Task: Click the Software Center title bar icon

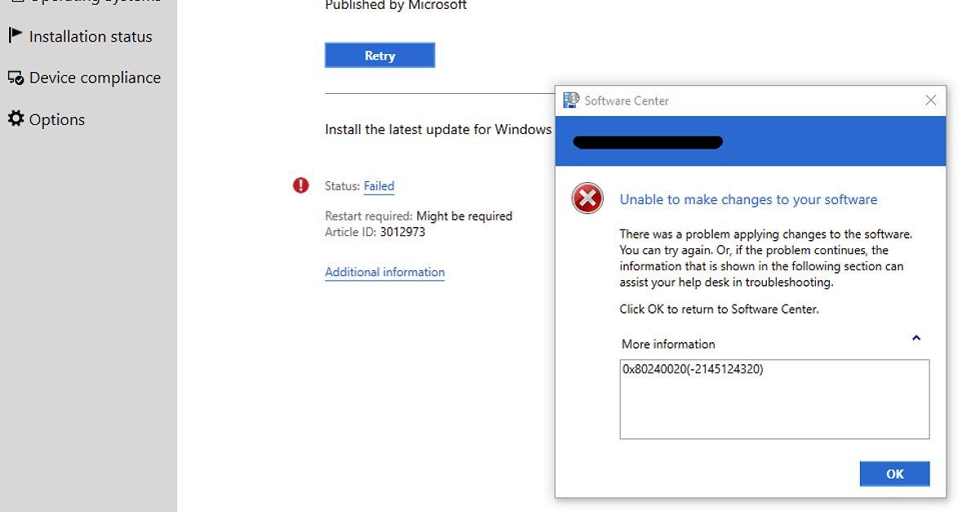Action: point(572,101)
